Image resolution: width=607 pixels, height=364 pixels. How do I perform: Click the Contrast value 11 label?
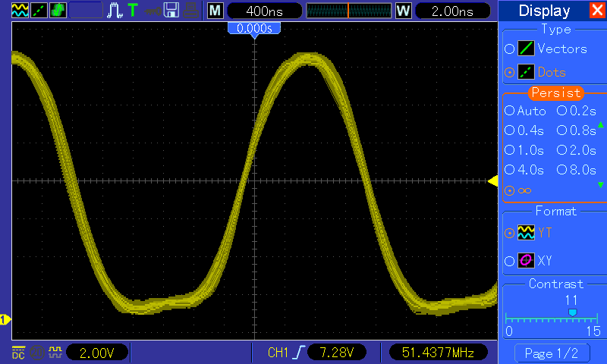pyautogui.click(x=571, y=300)
